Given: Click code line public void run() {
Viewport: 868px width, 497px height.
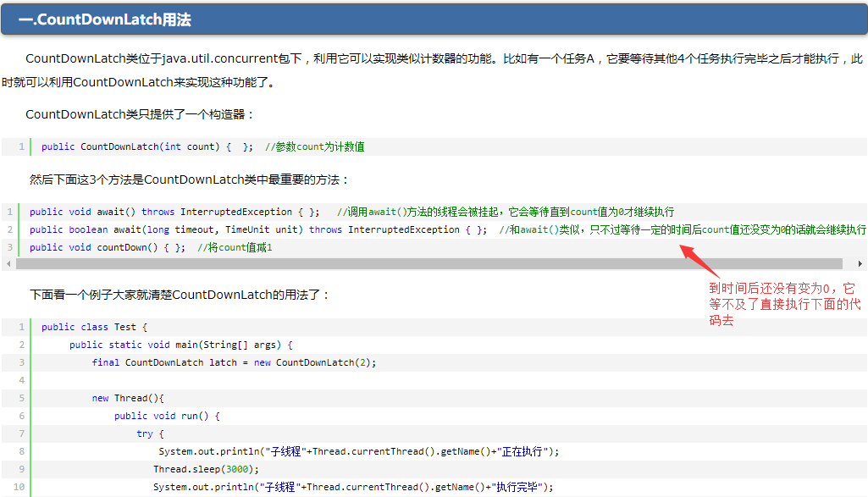Looking at the screenshot, I should [167, 416].
